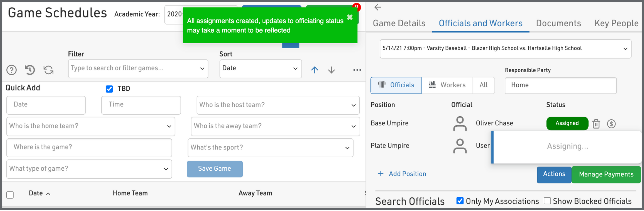644x211 pixels.
Task: Click the Add Position link
Action: pyautogui.click(x=402, y=174)
